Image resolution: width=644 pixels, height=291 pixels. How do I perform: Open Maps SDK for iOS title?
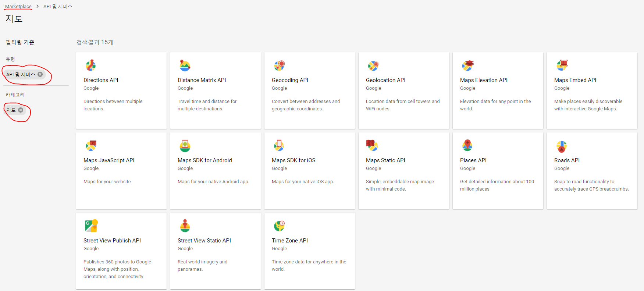pos(293,160)
